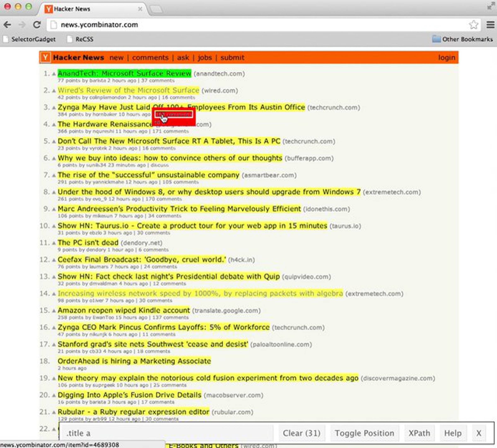This screenshot has height=448, width=497.
Task: Click the '.title a' selector input field
Action: [167, 433]
